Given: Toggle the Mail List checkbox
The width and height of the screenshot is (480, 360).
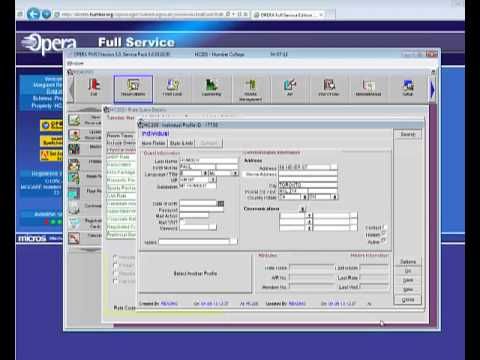Looking at the screenshot, I should [182, 222].
